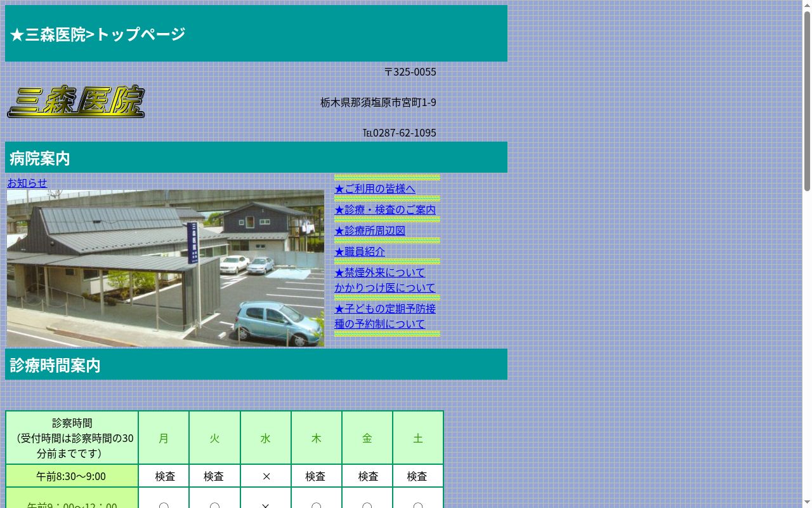812x508 pixels.
Task: Click the ★三森医院>トップページ heading
Action: [x=97, y=34]
